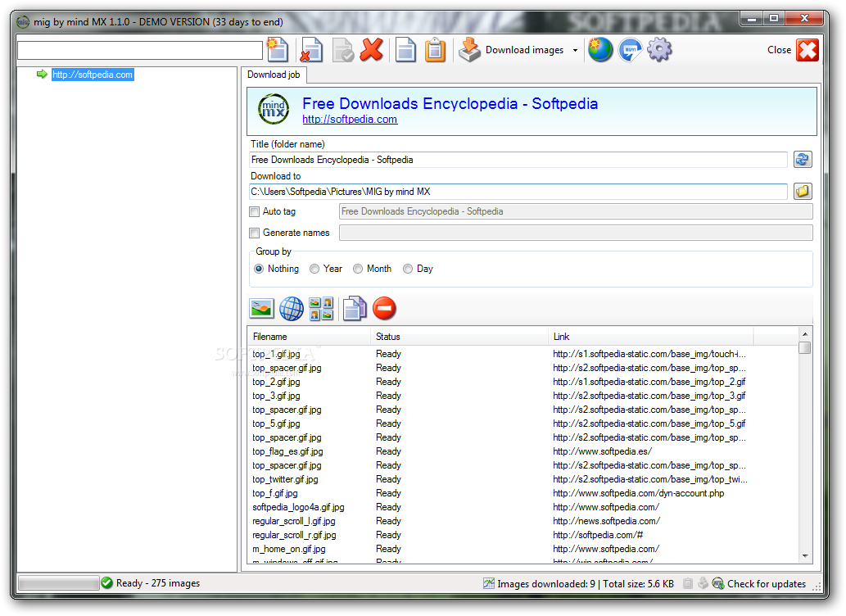Click the thumbnails grid icon
846x616 pixels.
pos(322,309)
